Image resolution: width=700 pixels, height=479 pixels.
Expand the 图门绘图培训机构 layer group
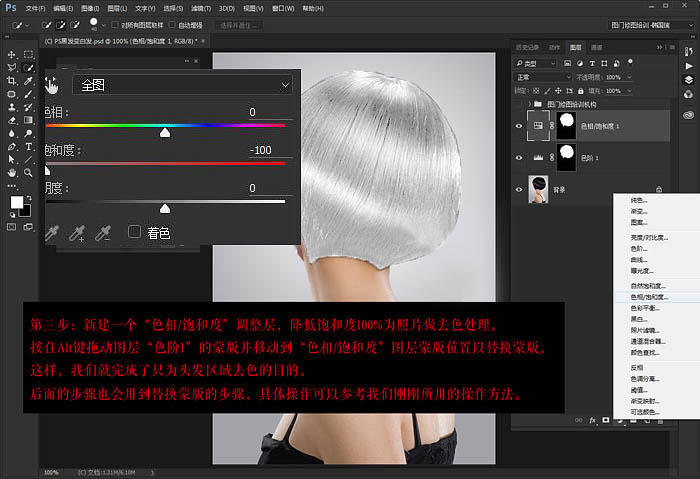[527, 104]
